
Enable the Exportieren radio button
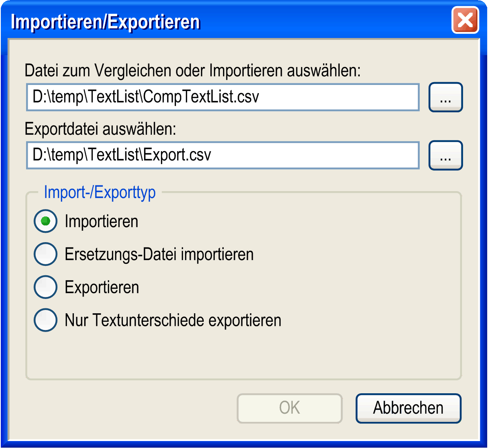[x=45, y=287]
